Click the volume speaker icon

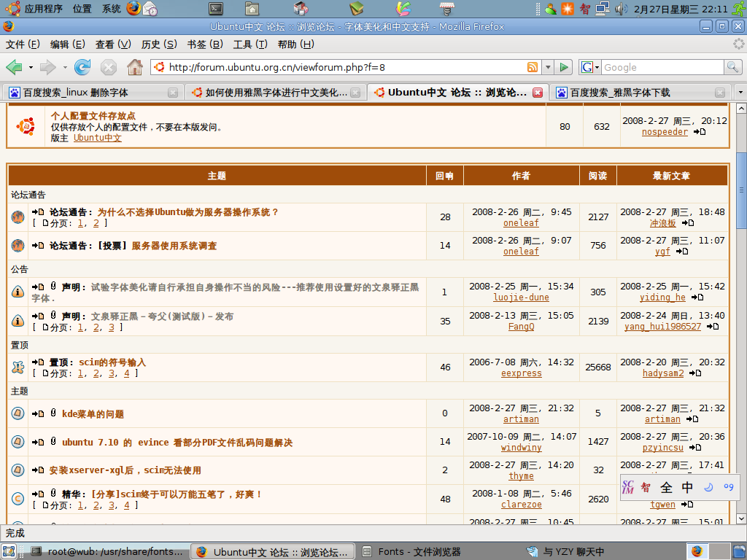click(621, 9)
